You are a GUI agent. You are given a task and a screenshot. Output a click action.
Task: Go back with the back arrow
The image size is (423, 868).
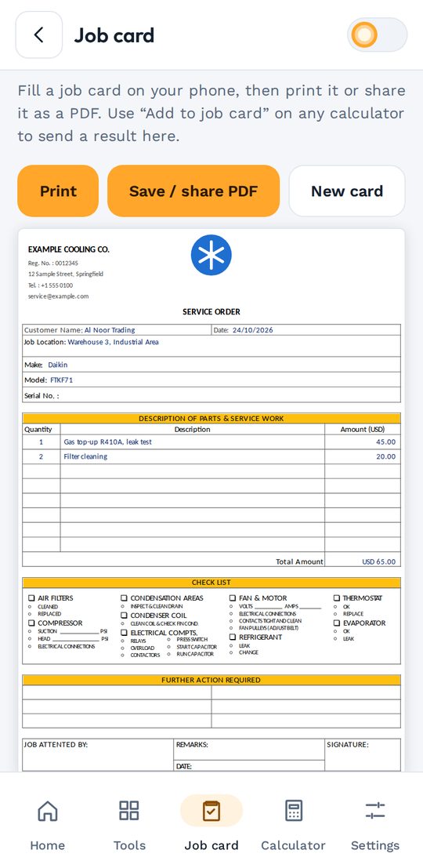[38, 35]
